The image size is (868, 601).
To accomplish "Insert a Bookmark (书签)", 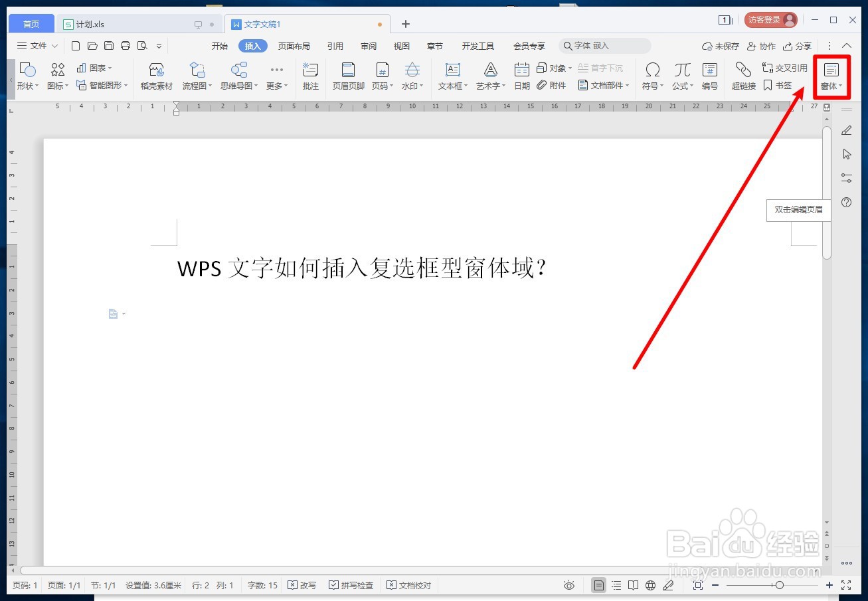I will coord(777,85).
